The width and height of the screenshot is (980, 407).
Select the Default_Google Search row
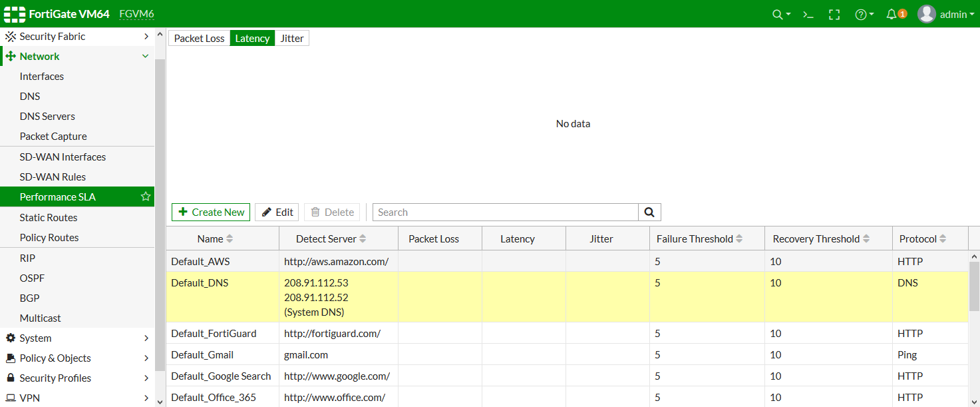pos(568,376)
